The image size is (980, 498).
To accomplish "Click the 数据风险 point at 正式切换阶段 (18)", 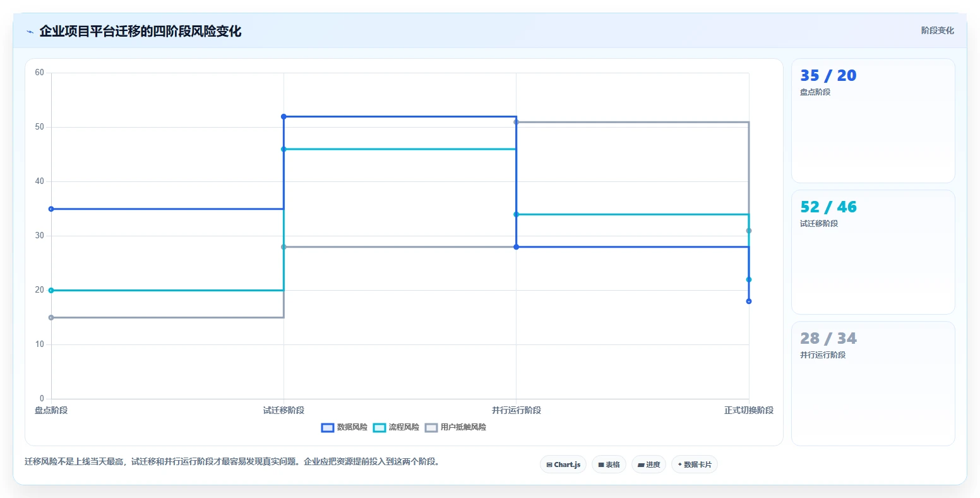I will click(x=749, y=301).
